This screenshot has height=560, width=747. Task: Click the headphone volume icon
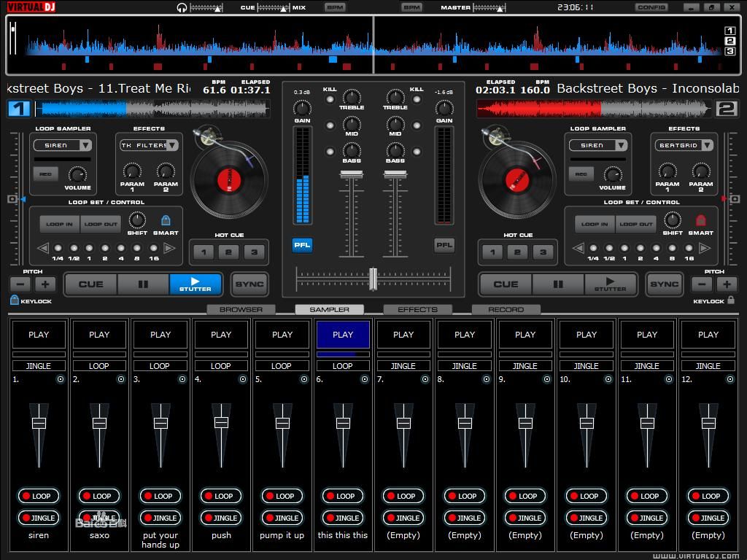click(x=182, y=7)
